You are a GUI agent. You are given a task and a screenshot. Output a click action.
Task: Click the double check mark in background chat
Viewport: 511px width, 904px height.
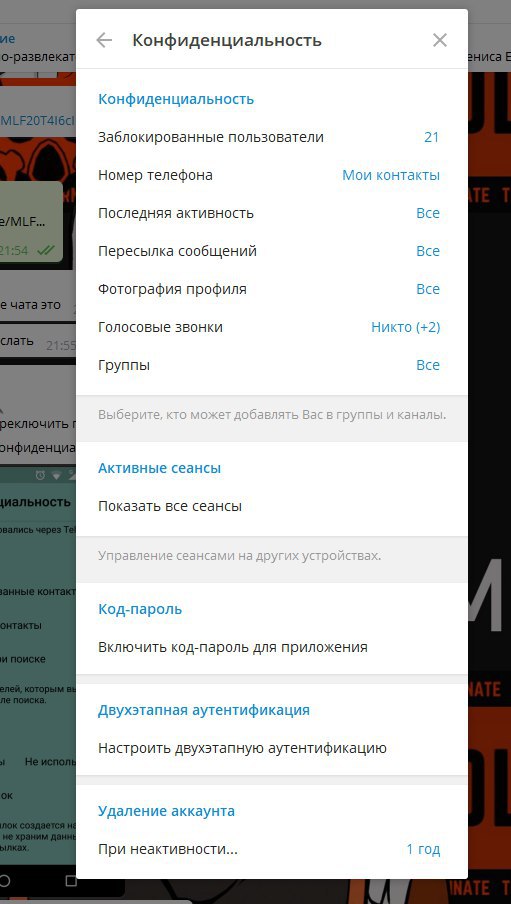coord(45,251)
